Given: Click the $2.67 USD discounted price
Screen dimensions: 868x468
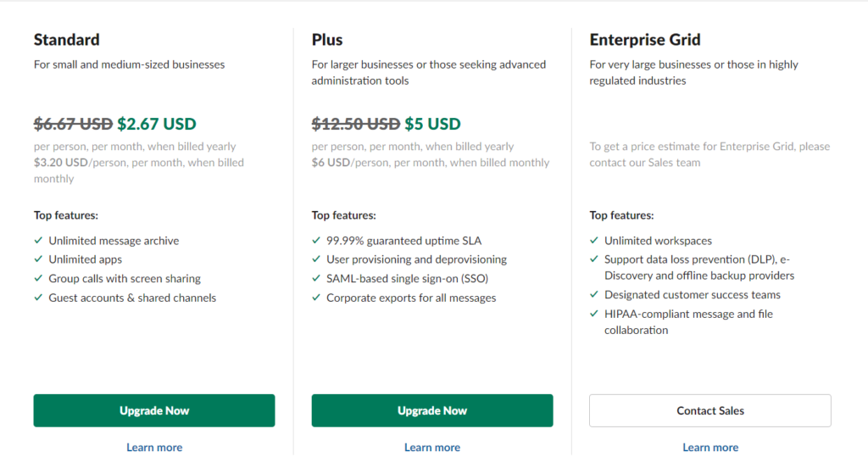Looking at the screenshot, I should (157, 124).
